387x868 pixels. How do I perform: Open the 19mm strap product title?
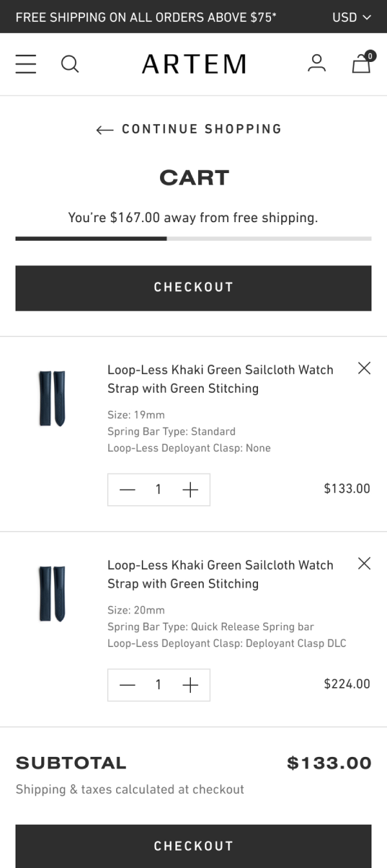pyautogui.click(x=220, y=378)
